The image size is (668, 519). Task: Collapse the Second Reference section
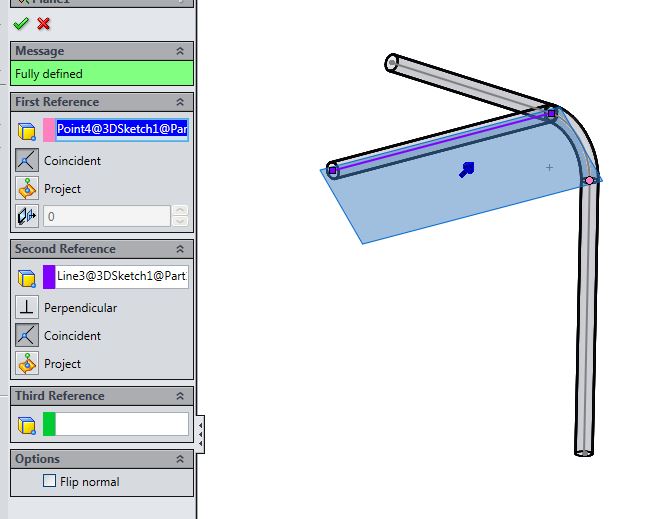click(x=180, y=249)
